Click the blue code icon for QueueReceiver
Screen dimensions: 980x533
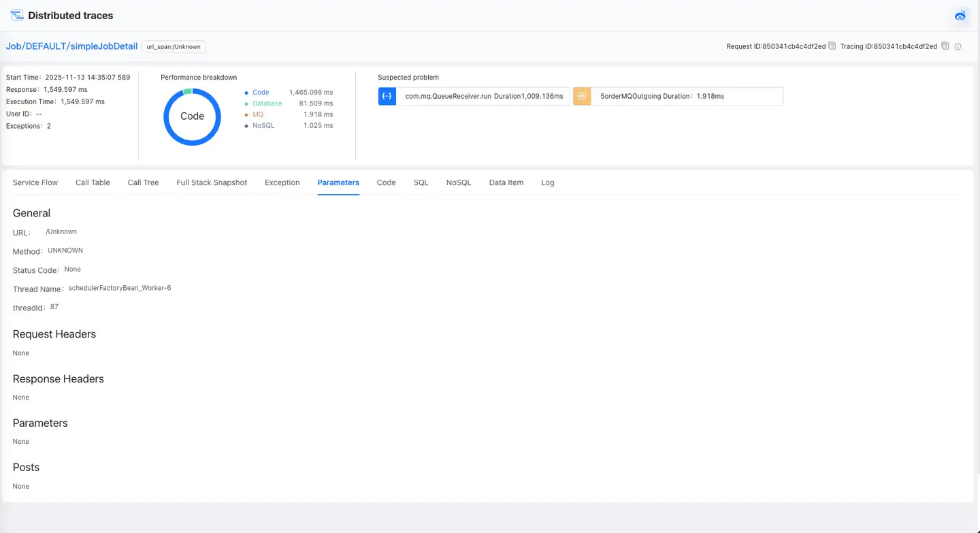387,97
